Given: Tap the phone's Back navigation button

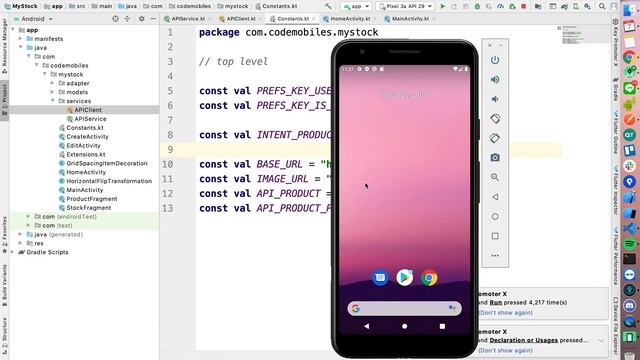Looking at the screenshot, I should click(x=367, y=326).
